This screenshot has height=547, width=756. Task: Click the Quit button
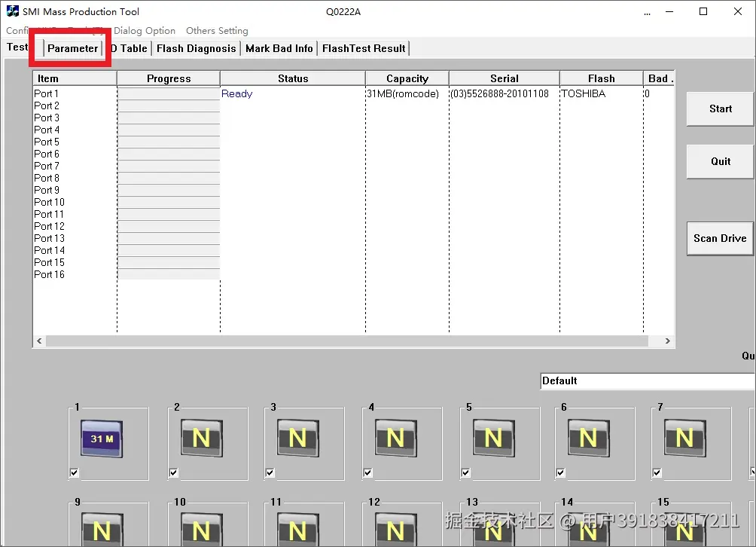(x=721, y=161)
